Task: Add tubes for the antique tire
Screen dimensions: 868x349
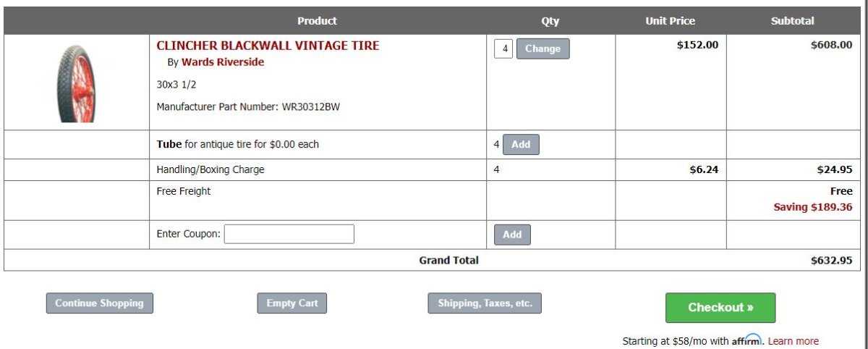Action: click(521, 144)
